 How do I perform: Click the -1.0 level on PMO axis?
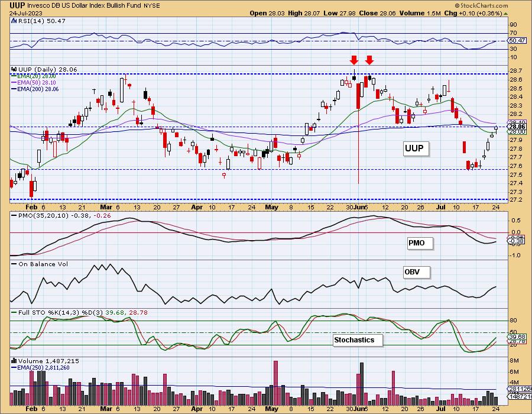(x=515, y=255)
